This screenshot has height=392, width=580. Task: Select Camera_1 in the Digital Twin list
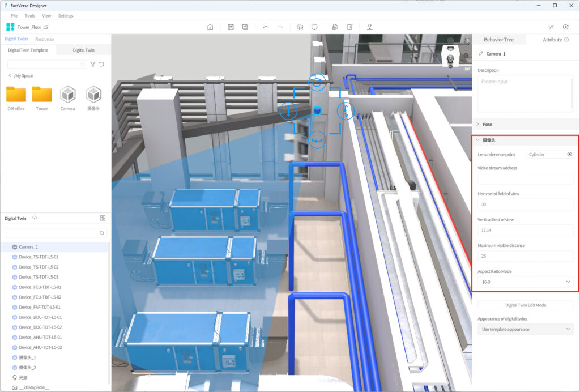(55, 246)
